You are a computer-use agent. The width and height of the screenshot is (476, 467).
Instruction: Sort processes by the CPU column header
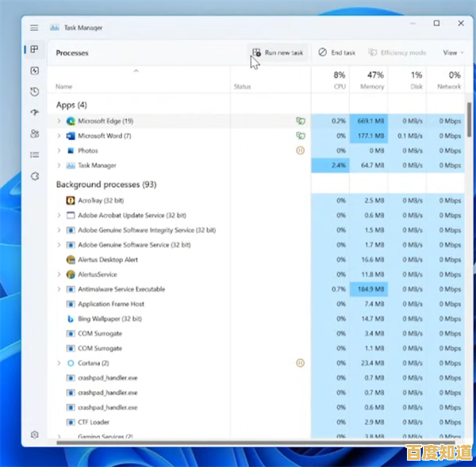click(339, 79)
